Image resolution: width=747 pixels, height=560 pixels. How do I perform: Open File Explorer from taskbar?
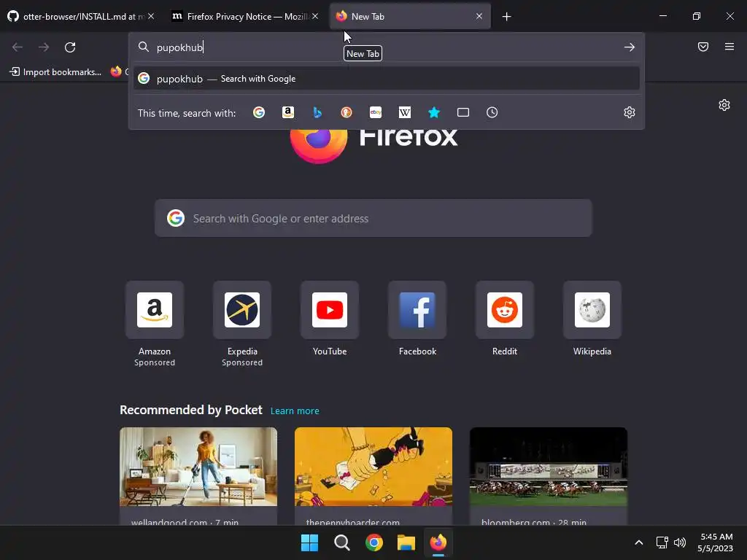pos(406,542)
